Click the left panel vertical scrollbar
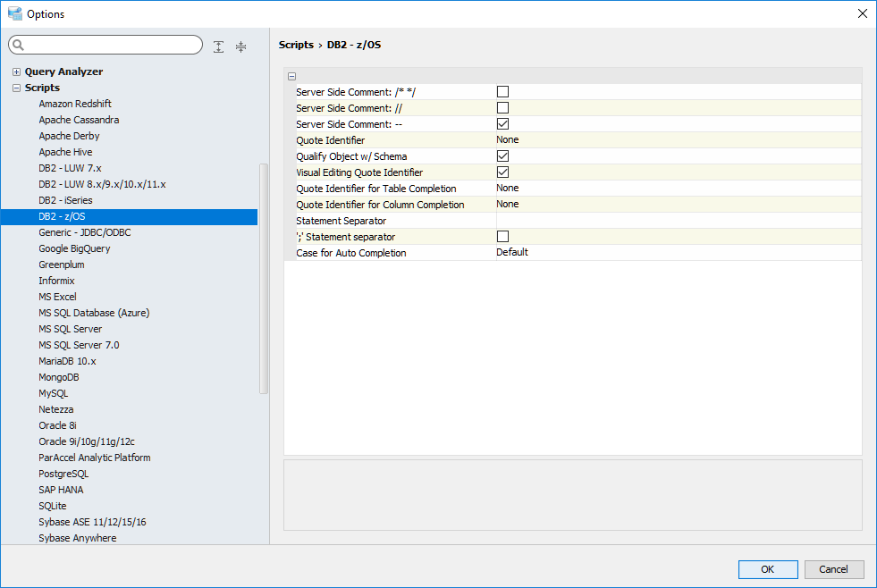 point(263,277)
